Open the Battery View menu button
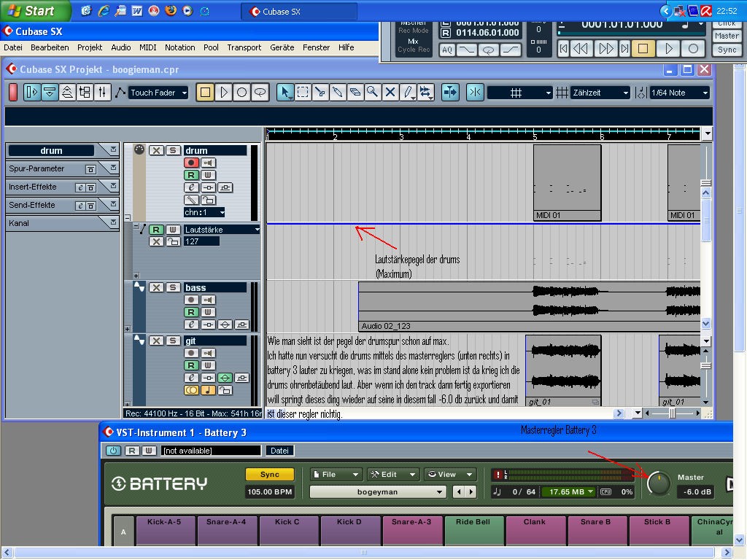The width and height of the screenshot is (747, 560). (x=450, y=474)
